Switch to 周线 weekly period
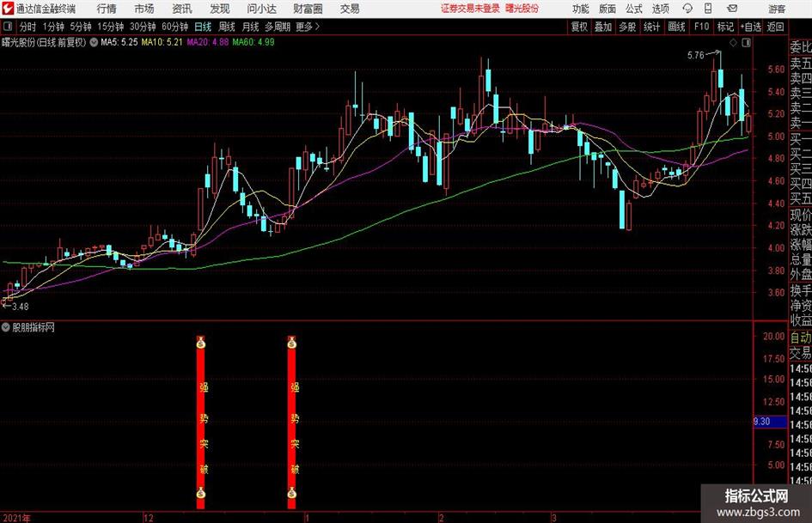The image size is (812, 523). click(x=227, y=27)
